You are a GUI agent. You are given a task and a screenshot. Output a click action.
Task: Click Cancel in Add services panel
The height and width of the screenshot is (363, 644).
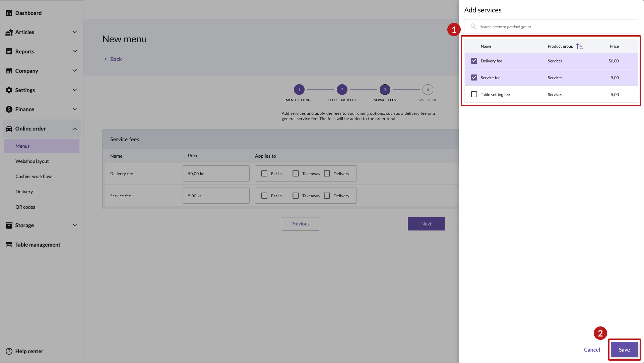coord(592,350)
